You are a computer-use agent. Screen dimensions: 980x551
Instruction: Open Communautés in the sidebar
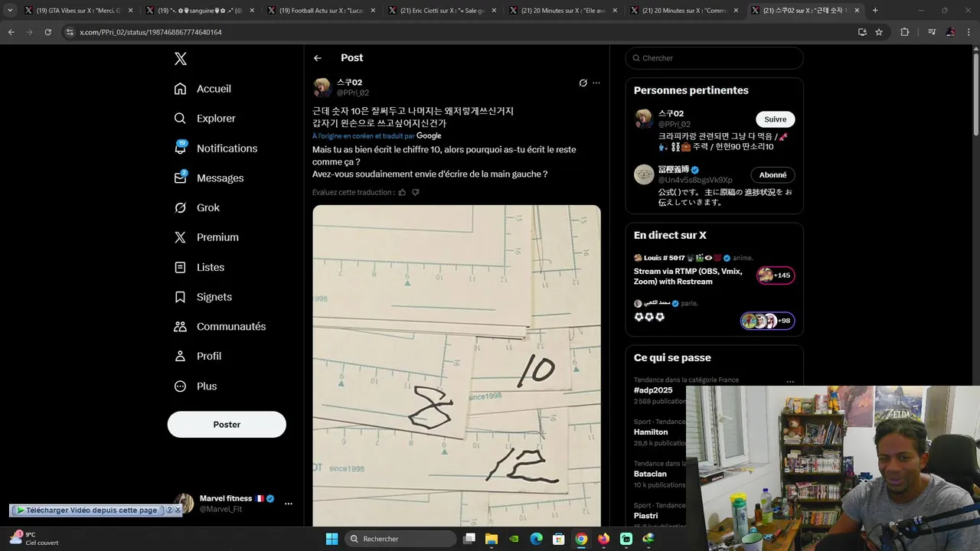220,327
